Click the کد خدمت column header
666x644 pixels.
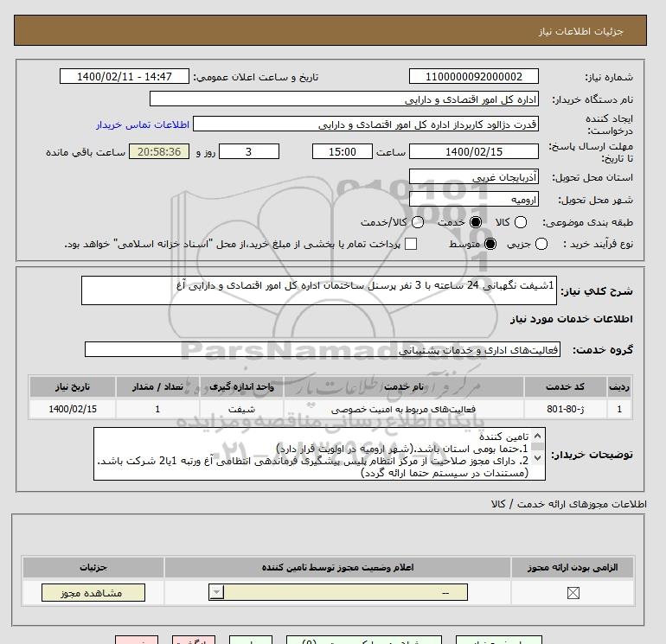tap(566, 386)
